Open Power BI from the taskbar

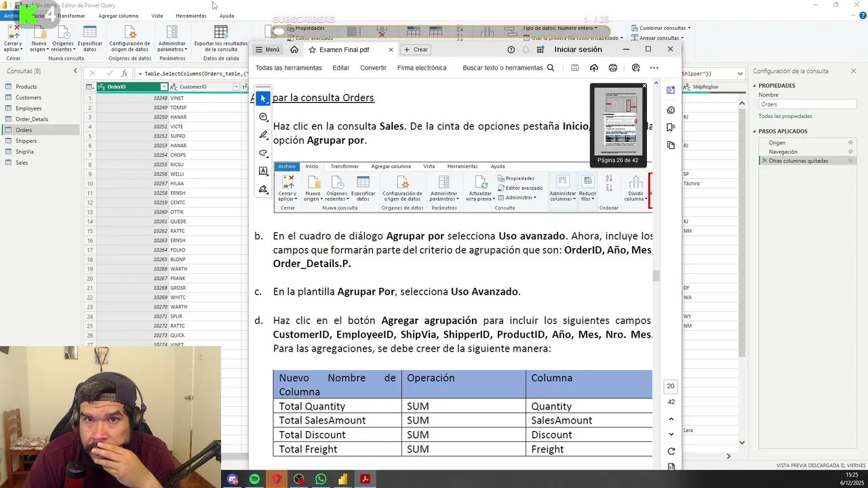[x=343, y=479]
